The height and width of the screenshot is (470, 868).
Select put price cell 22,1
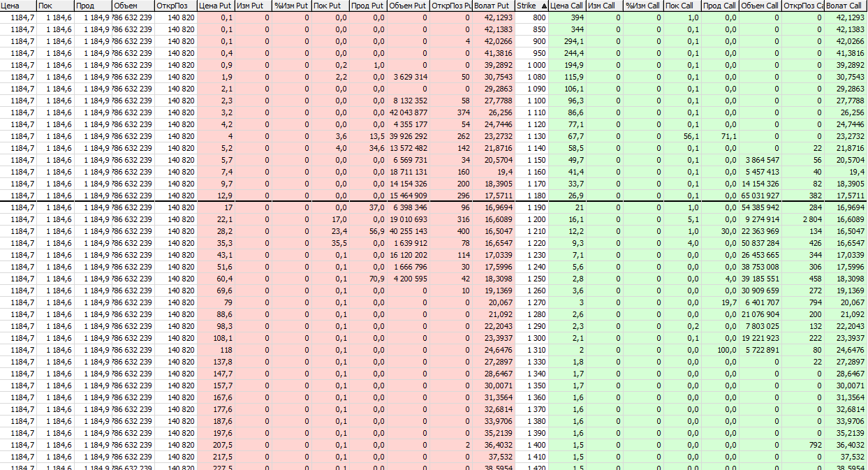point(216,219)
